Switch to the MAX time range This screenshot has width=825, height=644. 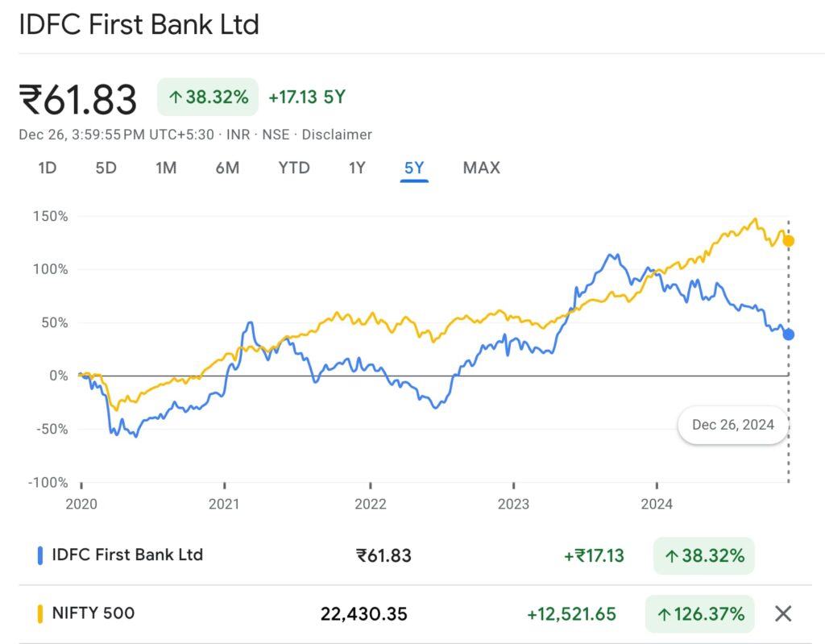pos(481,168)
